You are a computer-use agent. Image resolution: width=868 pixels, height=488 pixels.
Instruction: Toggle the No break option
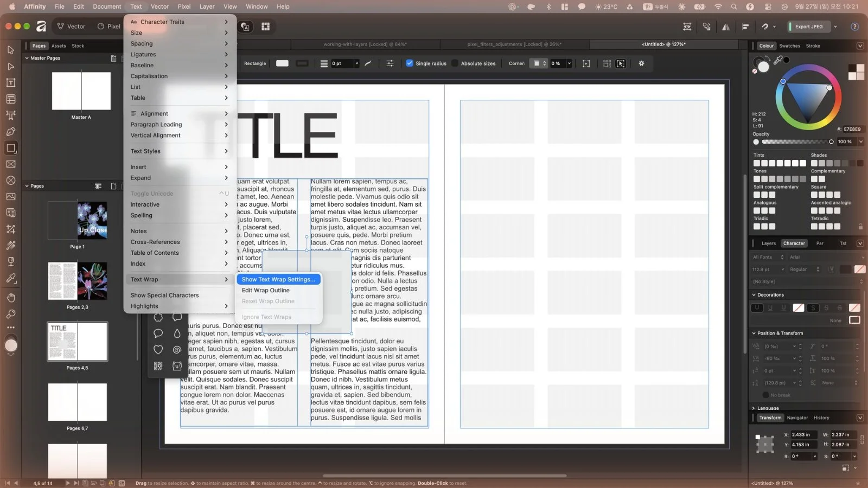765,395
